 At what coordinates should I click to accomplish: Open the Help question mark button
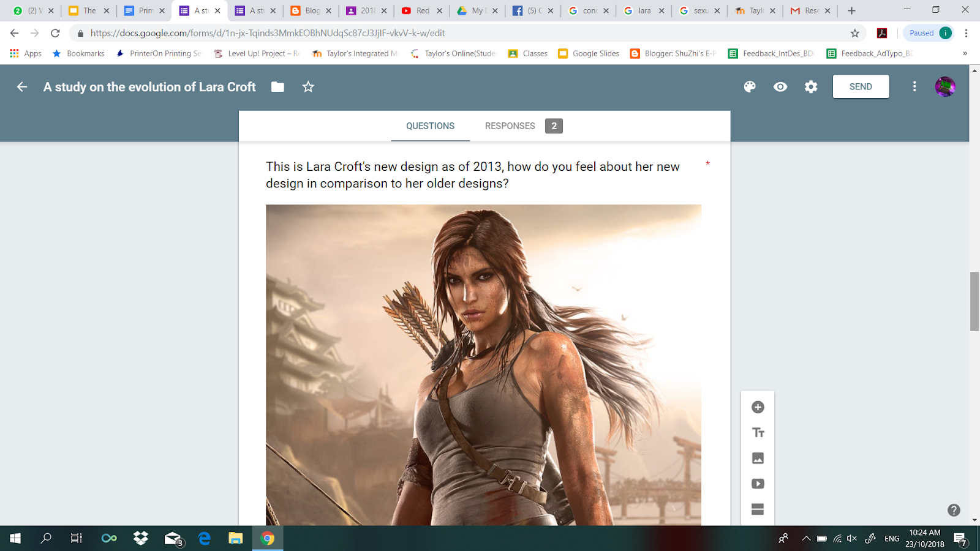(x=954, y=510)
